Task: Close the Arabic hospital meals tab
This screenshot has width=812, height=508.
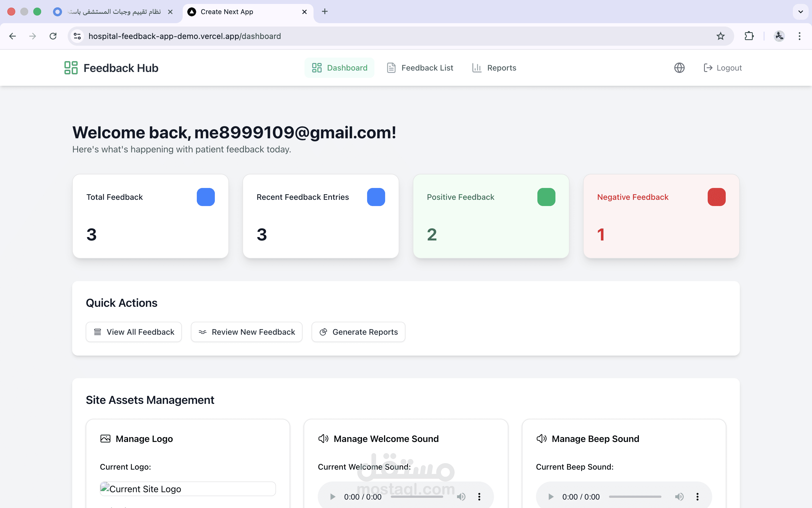Action: click(x=170, y=12)
